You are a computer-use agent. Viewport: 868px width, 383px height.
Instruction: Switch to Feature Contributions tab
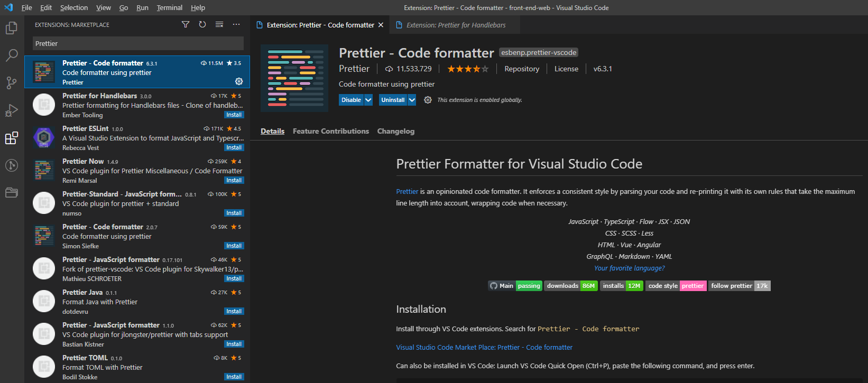(331, 131)
